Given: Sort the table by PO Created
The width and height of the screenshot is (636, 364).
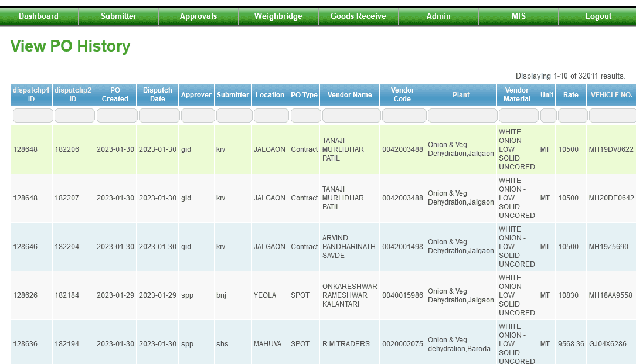Looking at the screenshot, I should coord(115,94).
